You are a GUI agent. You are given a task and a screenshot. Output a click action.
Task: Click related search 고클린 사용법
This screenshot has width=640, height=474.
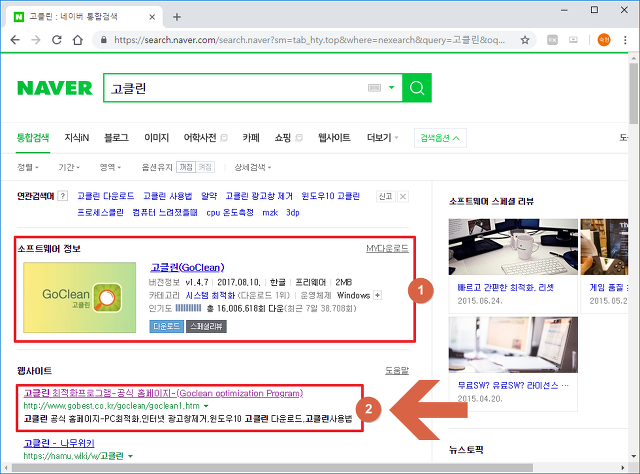pos(167,196)
